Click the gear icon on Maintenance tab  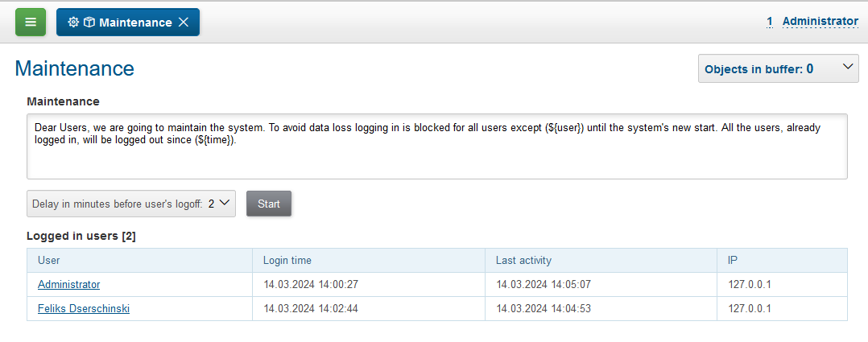(x=73, y=23)
